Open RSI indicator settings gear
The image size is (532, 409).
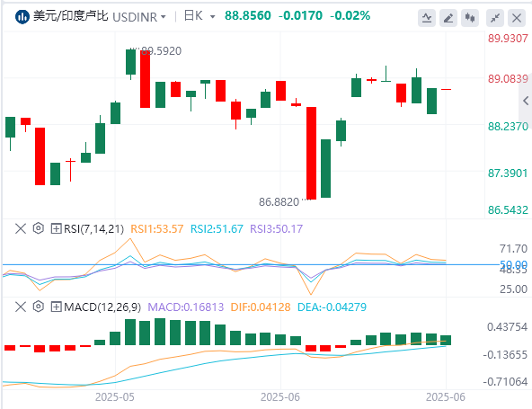[39, 228]
